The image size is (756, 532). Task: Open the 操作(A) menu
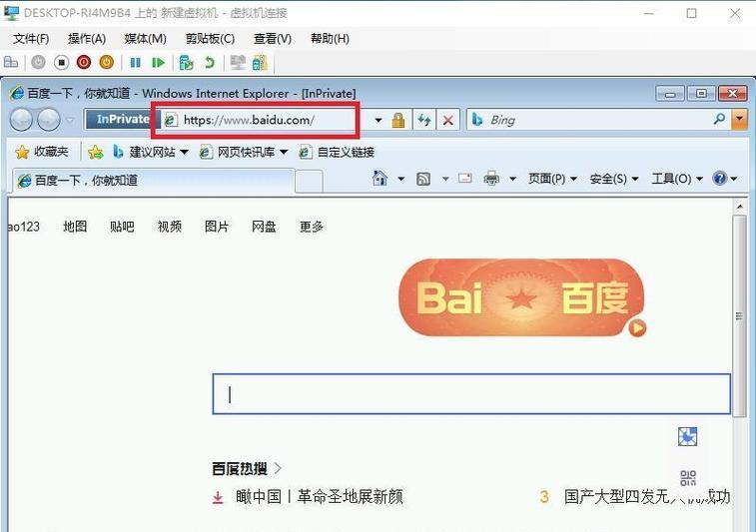tap(87, 39)
